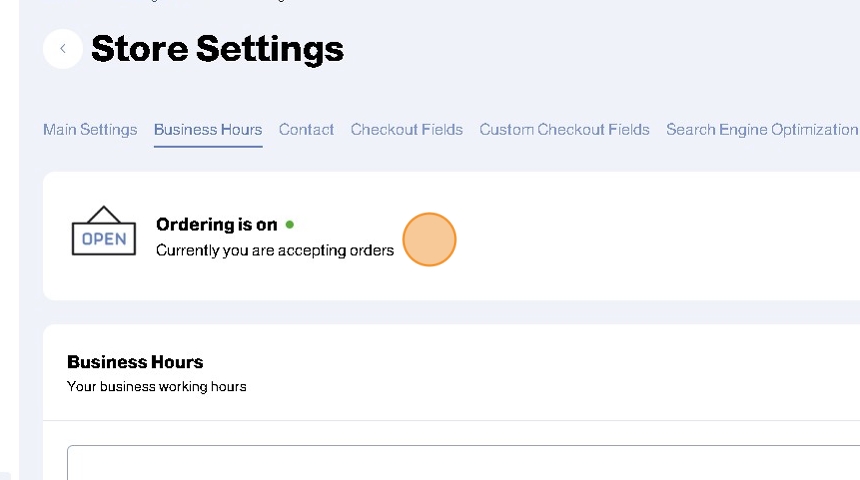
Task: Click the divider line under Business Hours header
Action: (x=450, y=420)
